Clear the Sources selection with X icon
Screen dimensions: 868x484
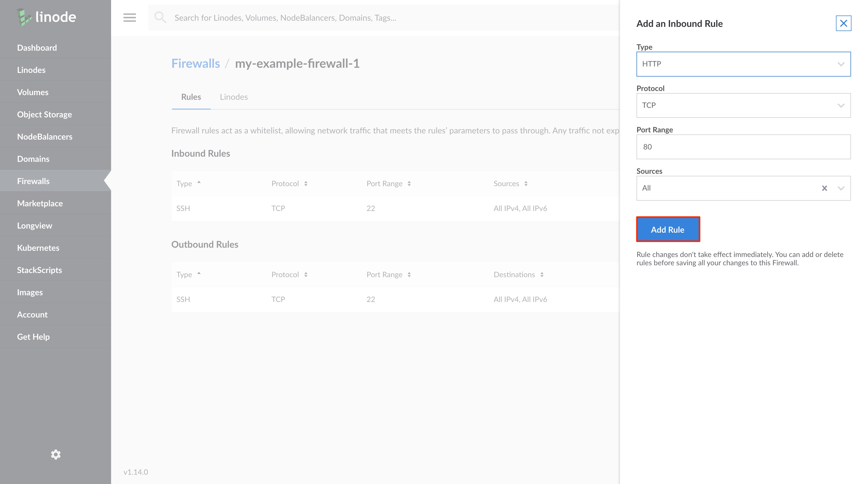824,188
